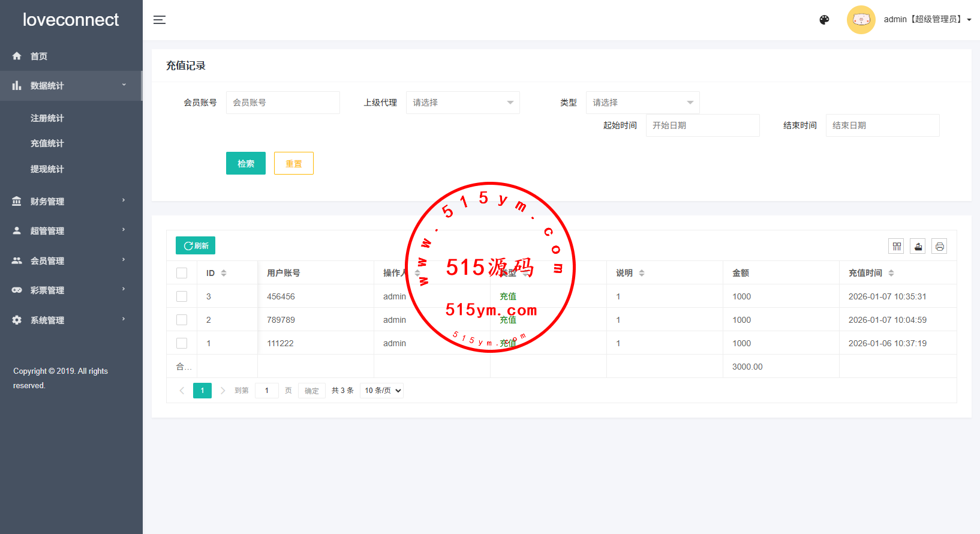Toggle the select-all header checkbox

click(182, 273)
